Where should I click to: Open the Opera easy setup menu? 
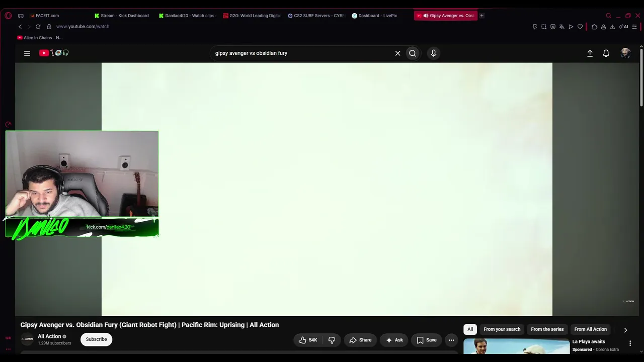click(635, 27)
